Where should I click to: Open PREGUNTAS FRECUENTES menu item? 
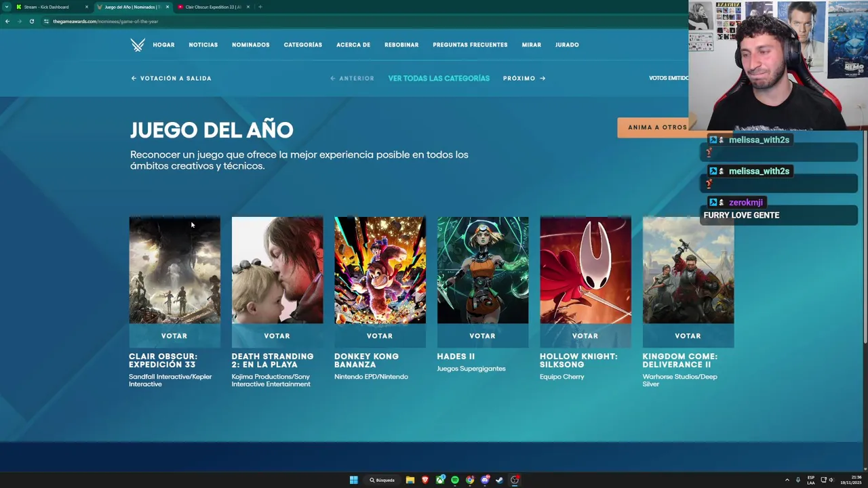(470, 45)
